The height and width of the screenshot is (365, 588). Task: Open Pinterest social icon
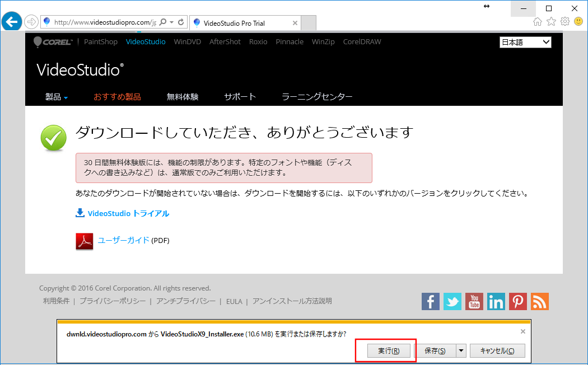(x=518, y=301)
